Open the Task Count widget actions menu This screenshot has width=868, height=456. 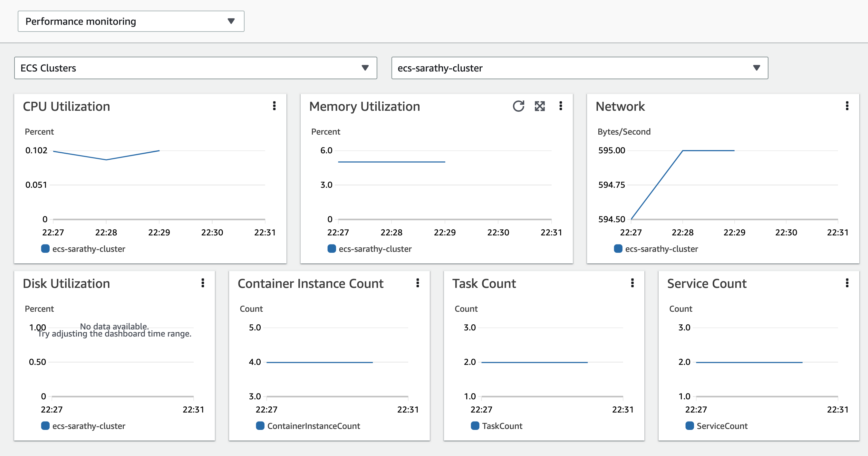[x=632, y=283]
